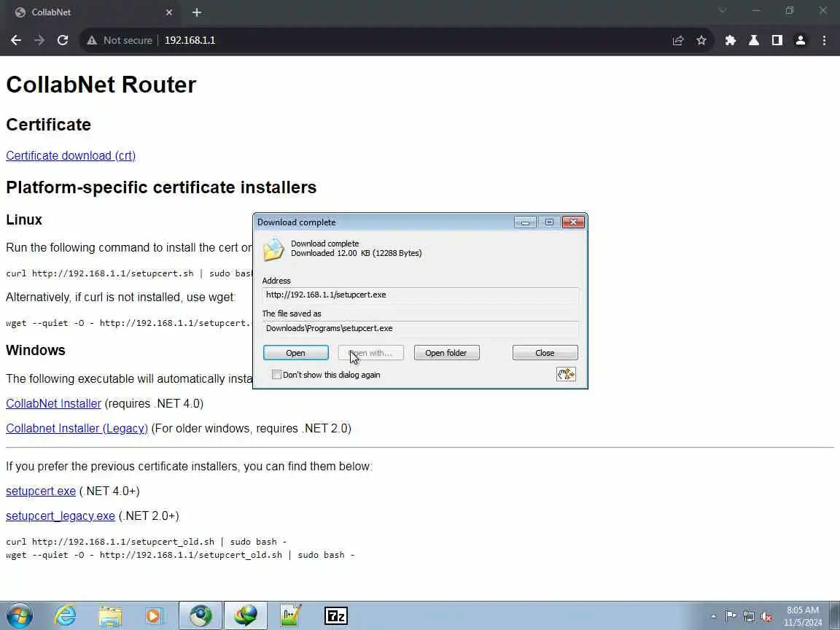Click the Open folder button
The width and height of the screenshot is (840, 630).
[x=447, y=352]
